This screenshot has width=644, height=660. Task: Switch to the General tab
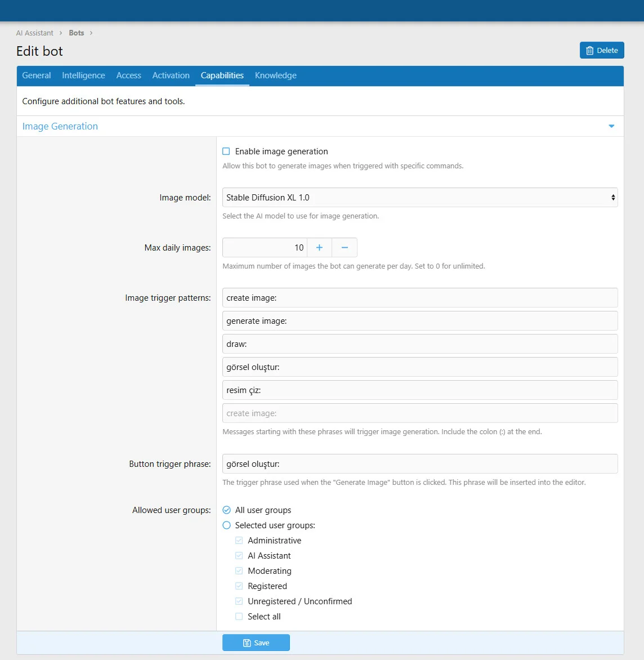click(x=37, y=75)
